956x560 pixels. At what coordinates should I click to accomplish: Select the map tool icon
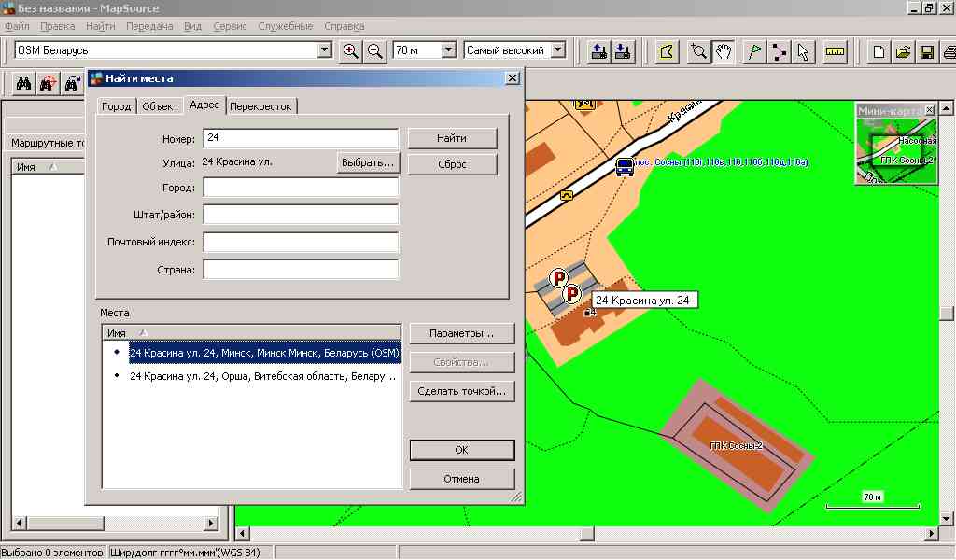coord(667,51)
